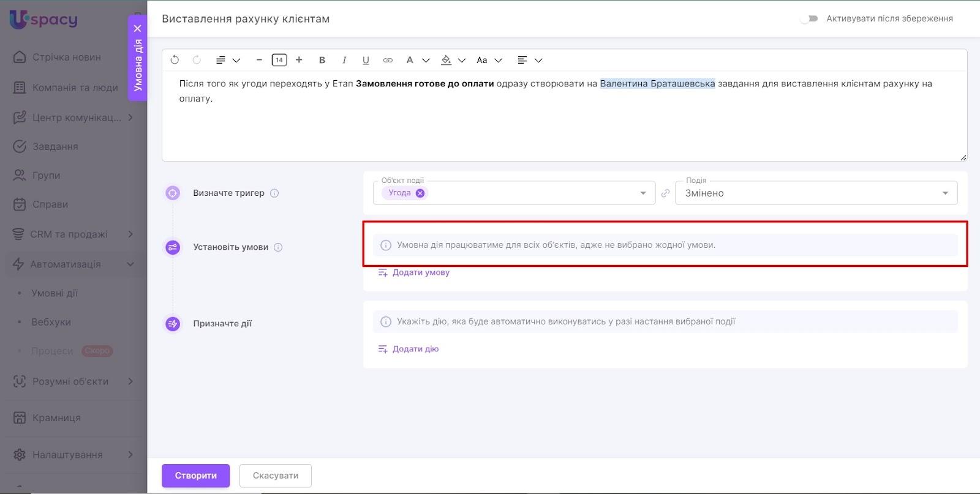
Task: Apply italic formatting
Action: [344, 60]
